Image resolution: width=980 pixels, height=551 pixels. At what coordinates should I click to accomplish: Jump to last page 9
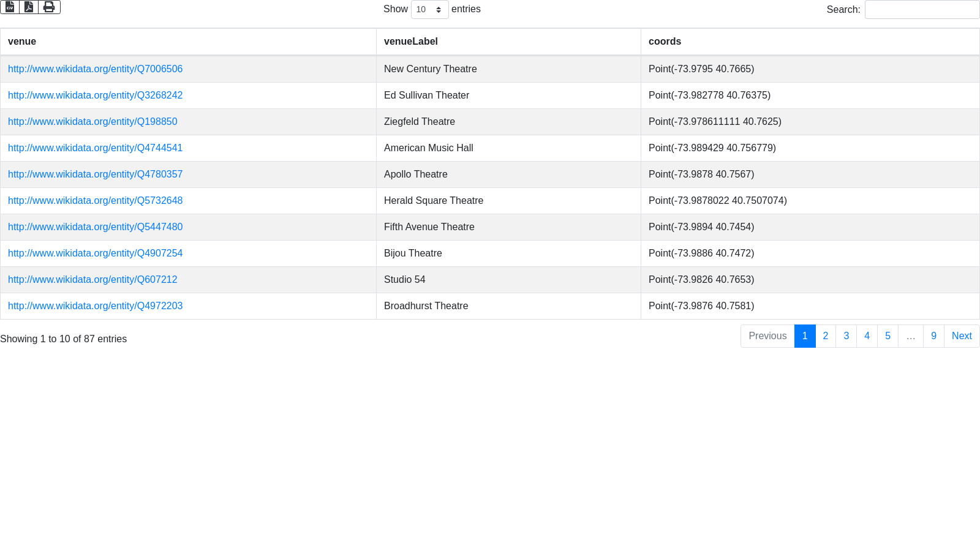click(x=933, y=336)
